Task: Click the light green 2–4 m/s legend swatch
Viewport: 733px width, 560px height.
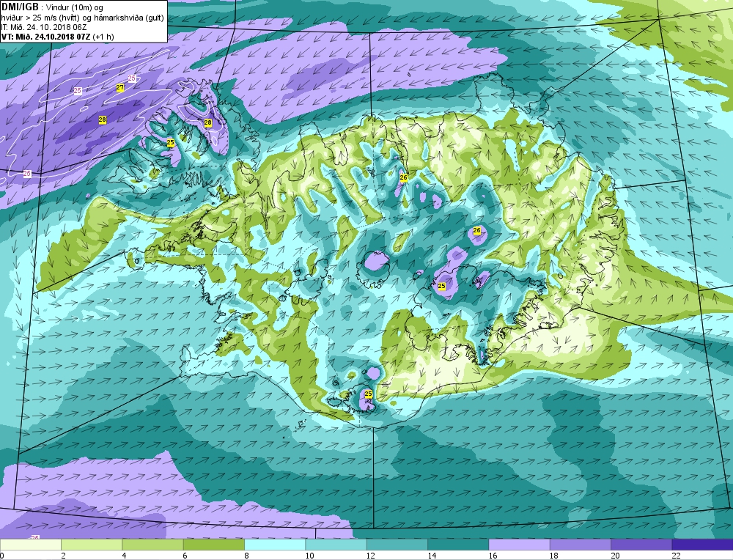Action: click(x=92, y=545)
